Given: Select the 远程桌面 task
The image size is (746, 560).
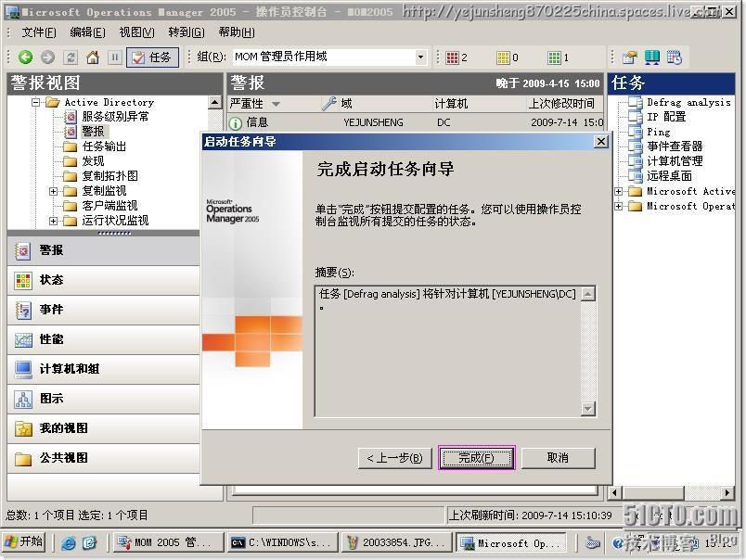Looking at the screenshot, I should pos(669,176).
